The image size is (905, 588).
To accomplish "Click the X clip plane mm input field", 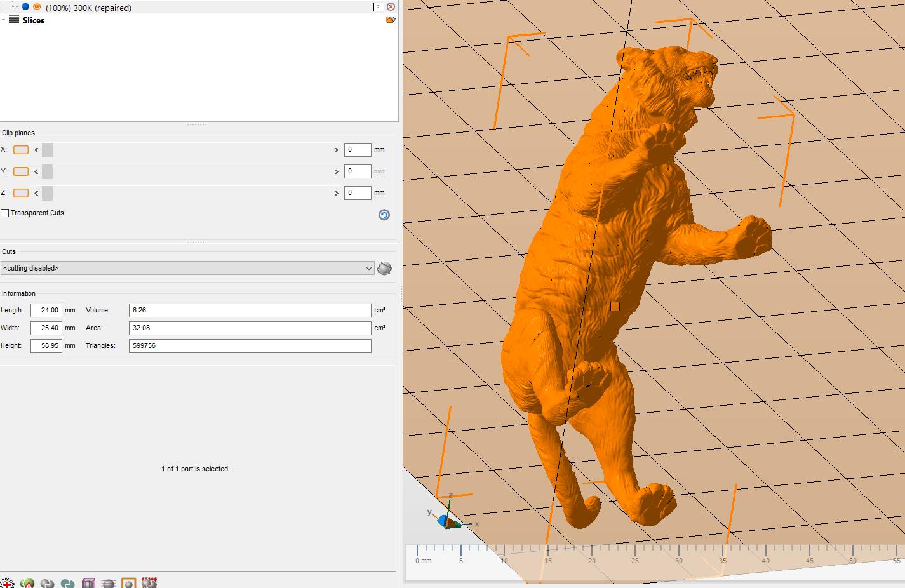I will click(x=357, y=150).
